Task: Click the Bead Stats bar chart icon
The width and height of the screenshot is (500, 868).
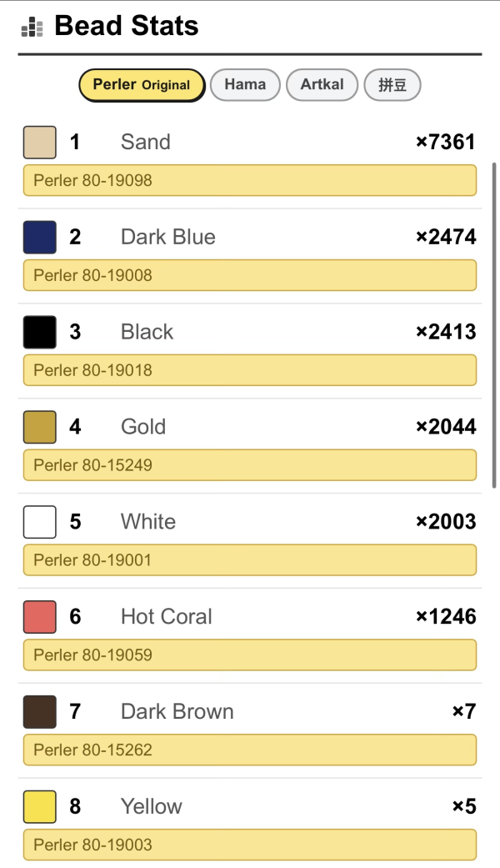Action: click(x=32, y=28)
